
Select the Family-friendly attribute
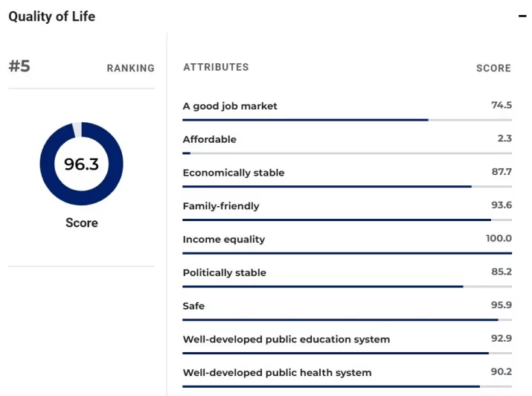(221, 205)
